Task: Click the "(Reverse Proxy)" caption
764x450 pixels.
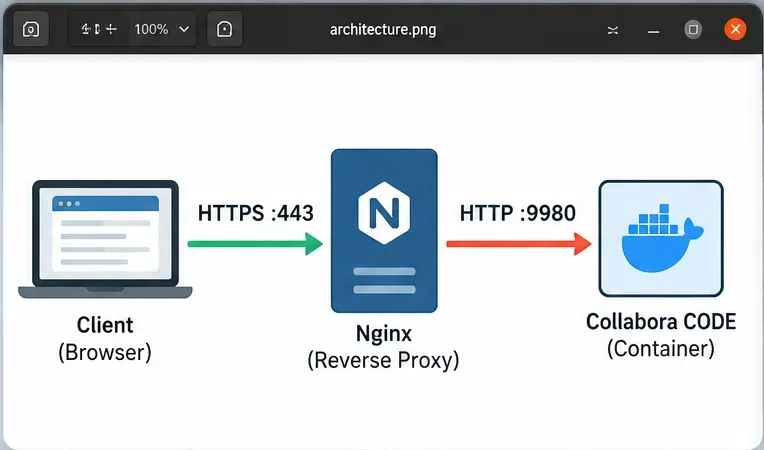Action: 383,361
